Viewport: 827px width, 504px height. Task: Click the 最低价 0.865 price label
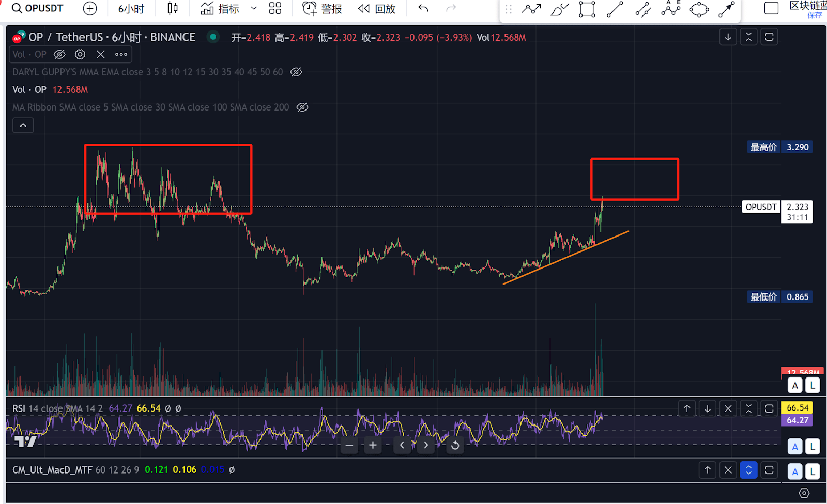coord(779,297)
